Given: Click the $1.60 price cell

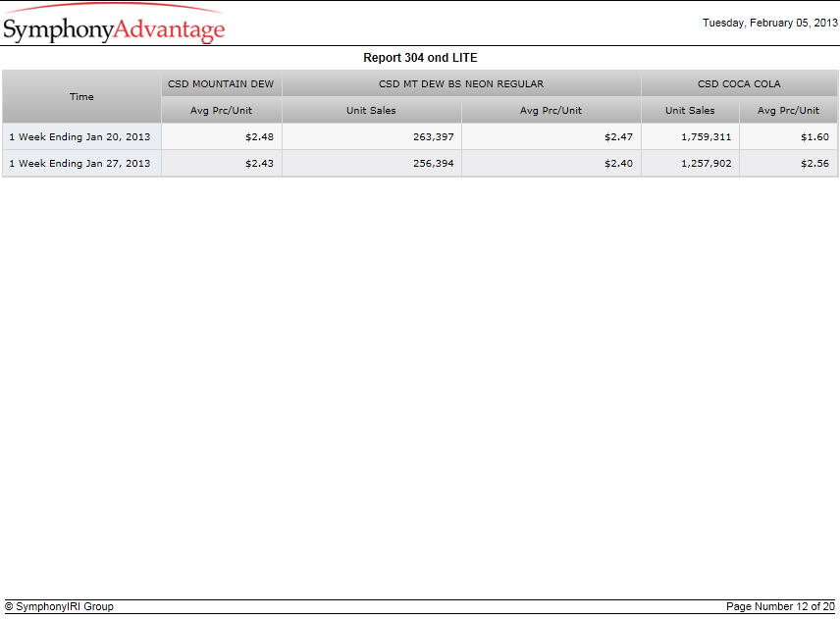Looking at the screenshot, I should click(788, 137).
